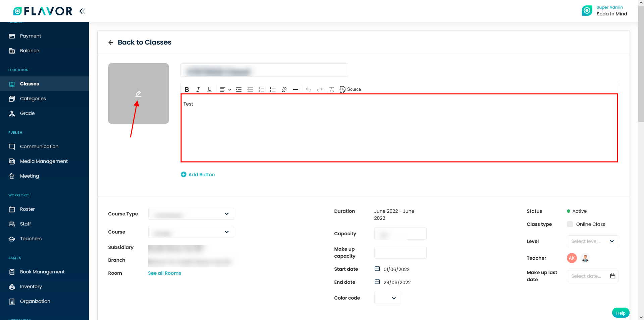Insert bulleted list

pos(261,89)
